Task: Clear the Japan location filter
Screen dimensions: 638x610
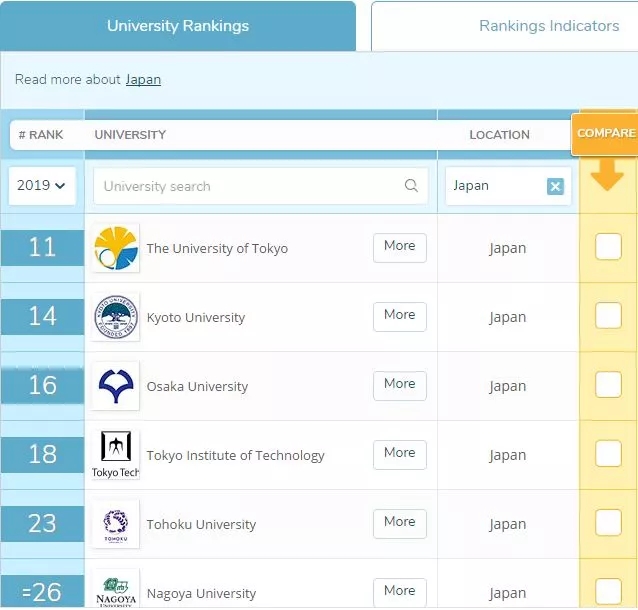Action: pyautogui.click(x=555, y=187)
